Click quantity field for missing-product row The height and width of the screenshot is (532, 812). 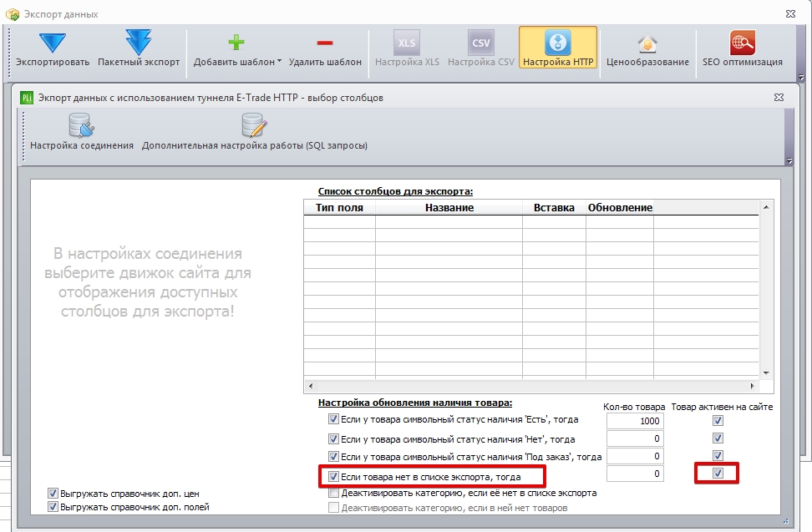635,474
